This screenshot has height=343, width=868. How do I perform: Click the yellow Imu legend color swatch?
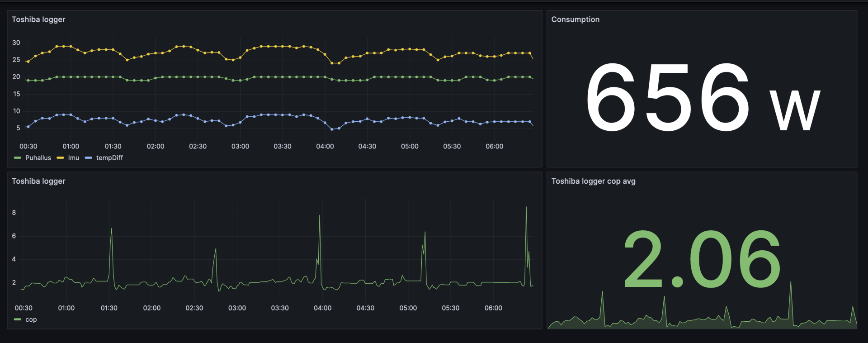coord(60,158)
